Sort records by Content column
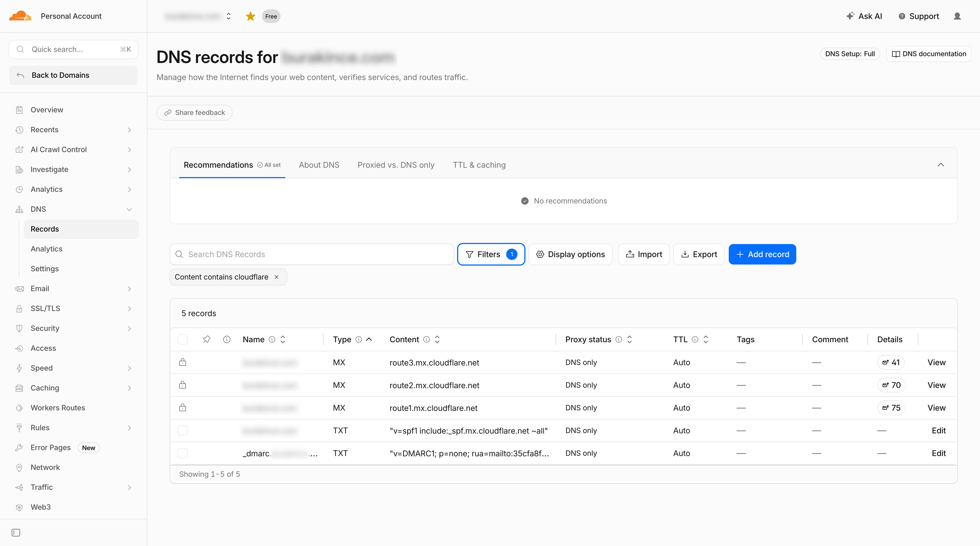 coord(437,339)
